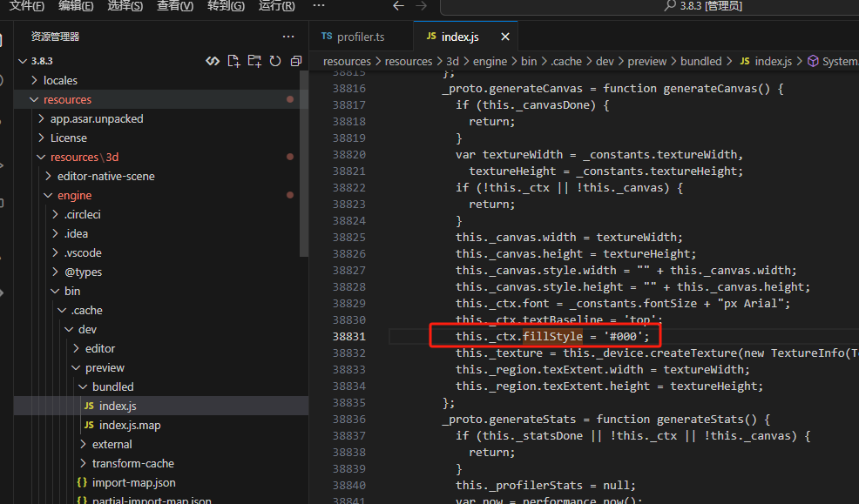Show more menu bar items ellipsis

point(319,5)
